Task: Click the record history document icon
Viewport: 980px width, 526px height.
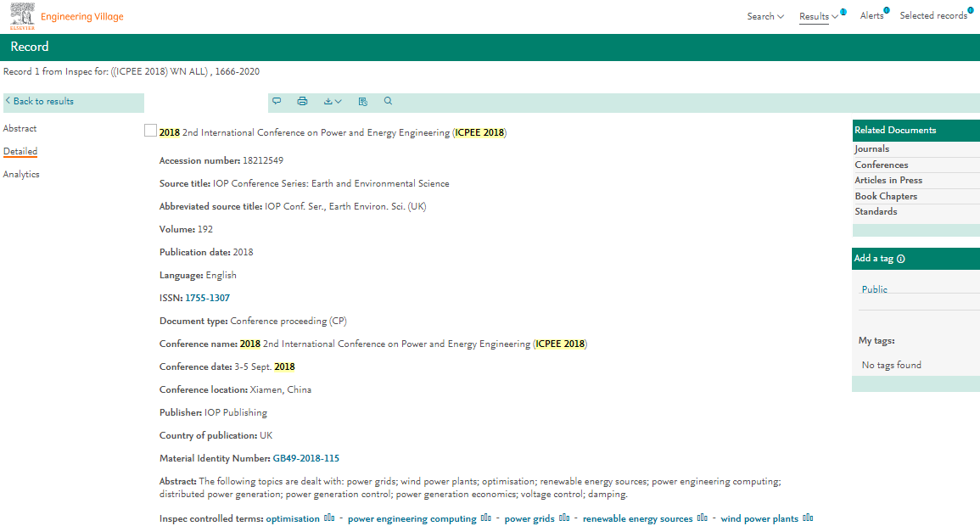Action: 362,101
